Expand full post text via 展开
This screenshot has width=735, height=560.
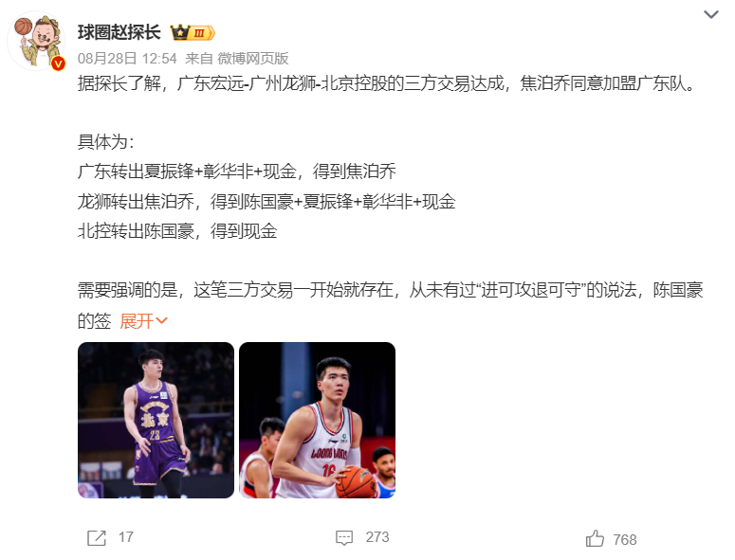tap(143, 321)
